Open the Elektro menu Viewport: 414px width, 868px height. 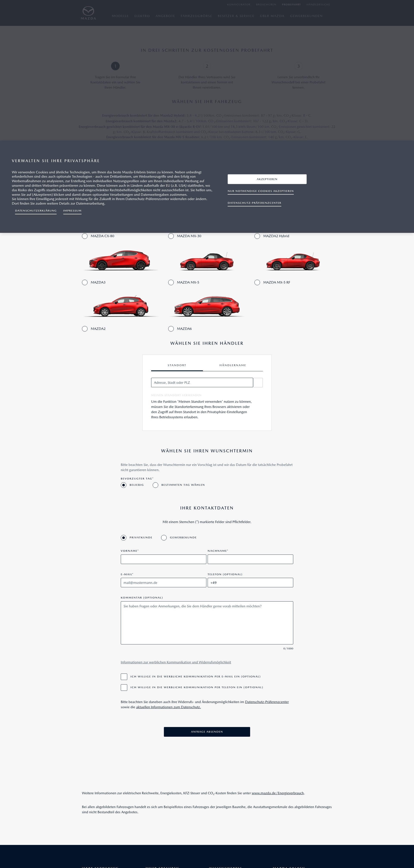pos(142,16)
